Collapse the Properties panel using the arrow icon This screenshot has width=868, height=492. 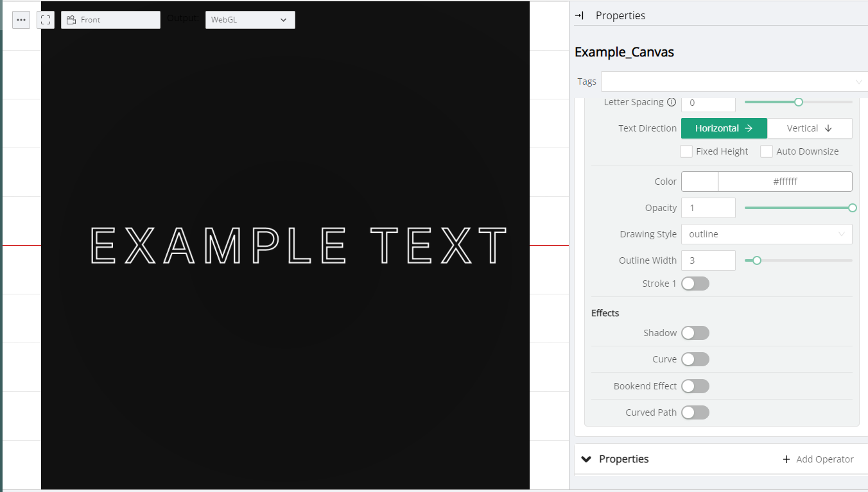pos(579,15)
